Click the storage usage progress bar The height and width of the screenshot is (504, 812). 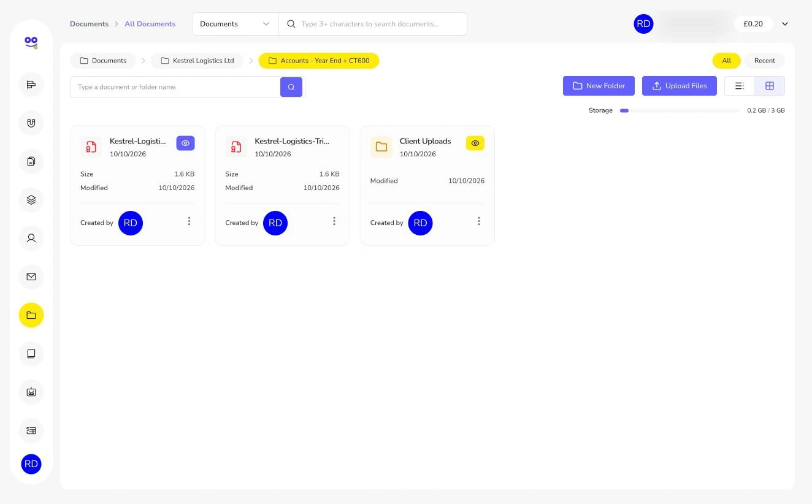680,110
